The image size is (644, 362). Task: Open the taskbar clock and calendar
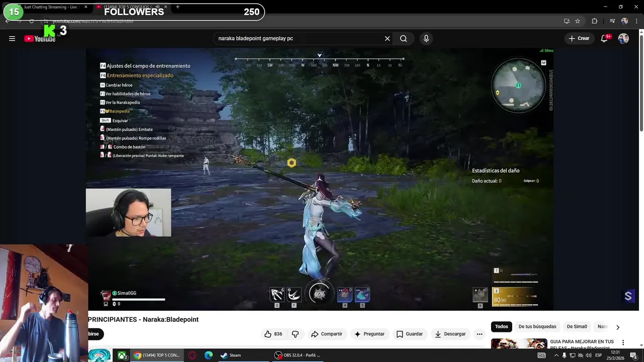pos(615,355)
